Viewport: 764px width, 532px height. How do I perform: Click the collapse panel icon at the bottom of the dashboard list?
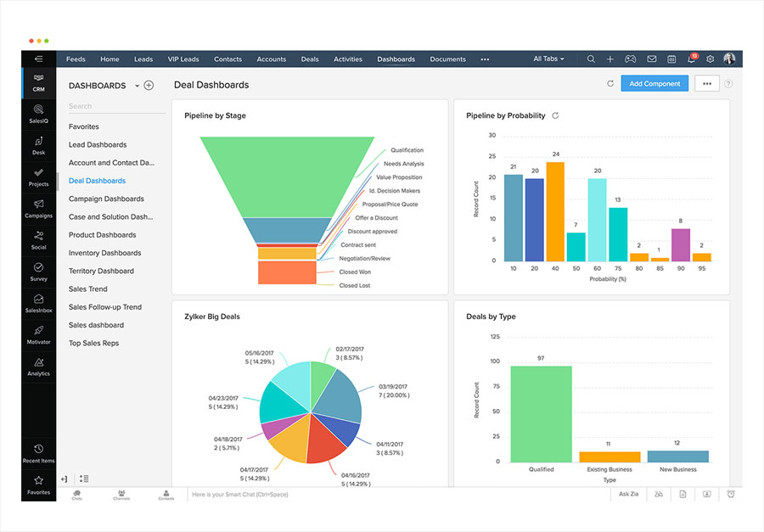(64, 479)
